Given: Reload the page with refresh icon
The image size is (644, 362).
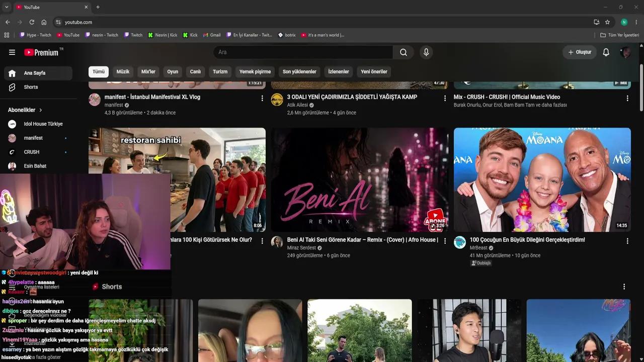Looking at the screenshot, I should click(x=32, y=22).
